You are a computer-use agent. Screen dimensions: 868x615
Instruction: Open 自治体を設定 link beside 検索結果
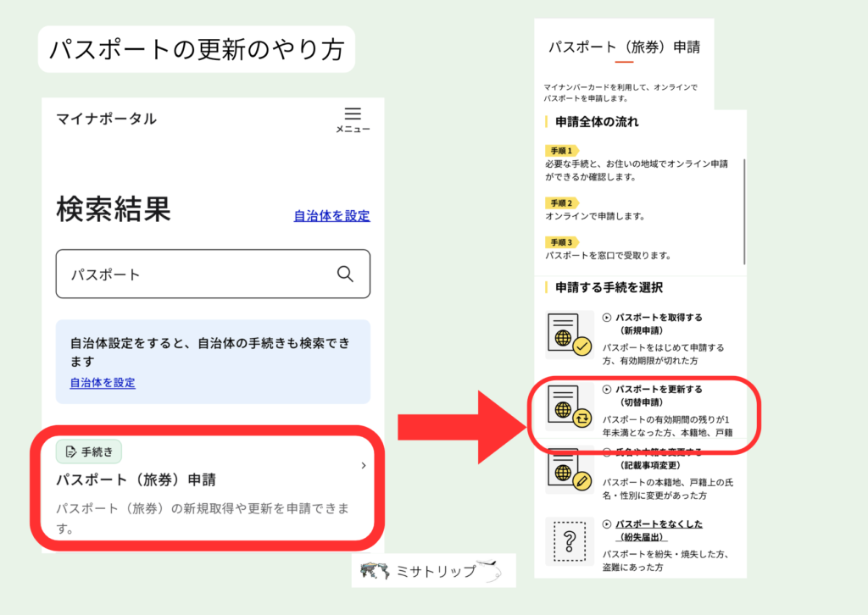point(331,216)
